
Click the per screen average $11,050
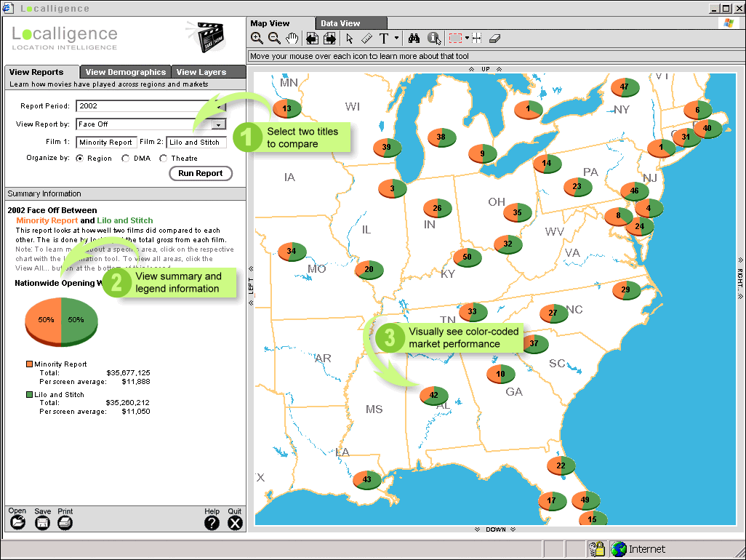coord(135,412)
